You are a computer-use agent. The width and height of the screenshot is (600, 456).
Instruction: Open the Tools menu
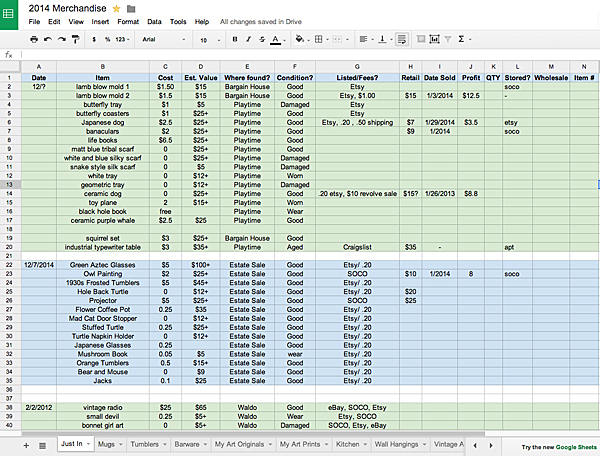click(178, 22)
